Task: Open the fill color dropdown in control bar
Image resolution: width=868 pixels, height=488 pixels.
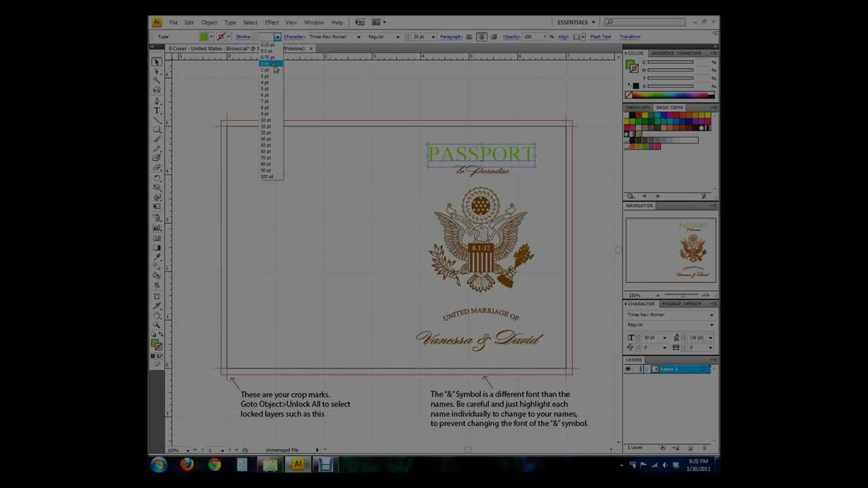Action: click(212, 37)
